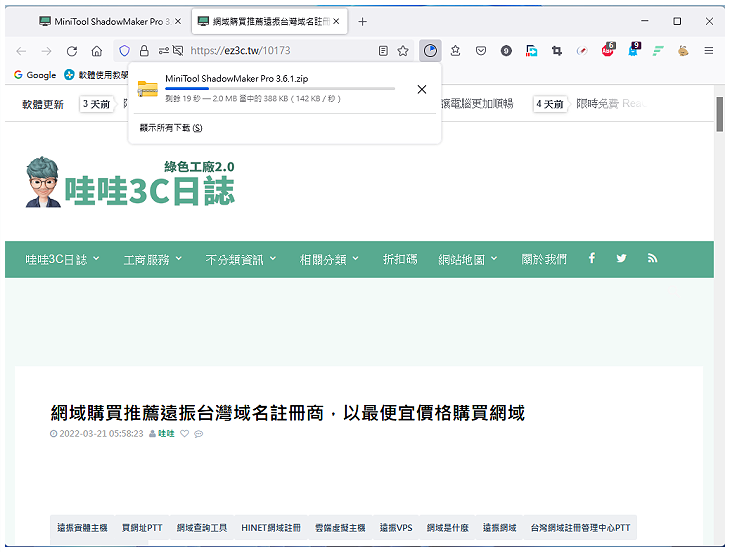The image size is (736, 552).
Task: Click the MiniTool ShadowMaker Pro 3.6.1.zip filename
Action: 237,78
